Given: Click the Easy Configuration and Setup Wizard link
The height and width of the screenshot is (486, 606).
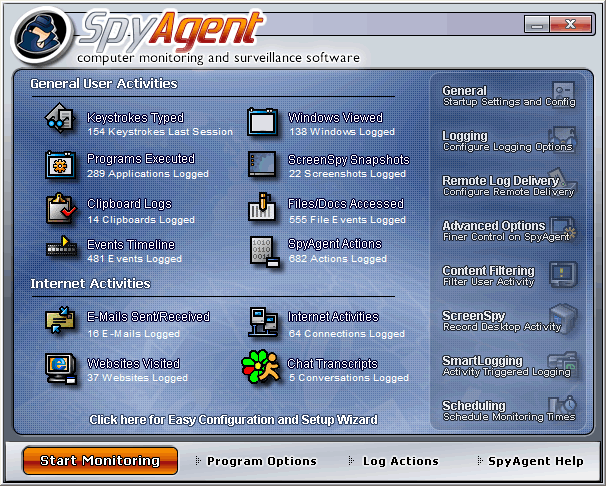Looking at the screenshot, I should click(233, 420).
